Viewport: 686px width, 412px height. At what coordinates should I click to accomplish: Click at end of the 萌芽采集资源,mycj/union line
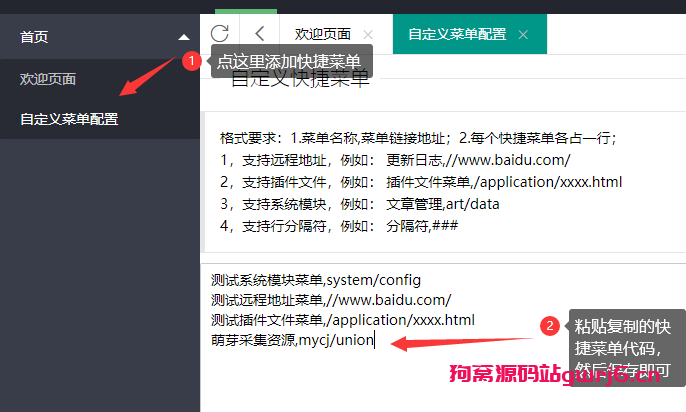point(374,341)
